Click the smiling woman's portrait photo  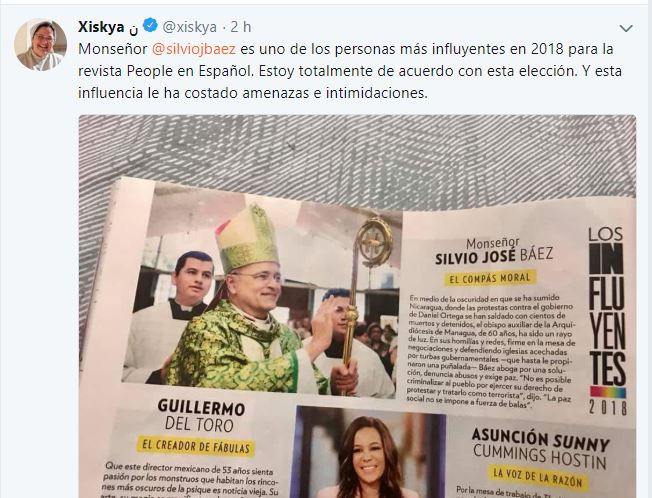[x=369, y=452]
